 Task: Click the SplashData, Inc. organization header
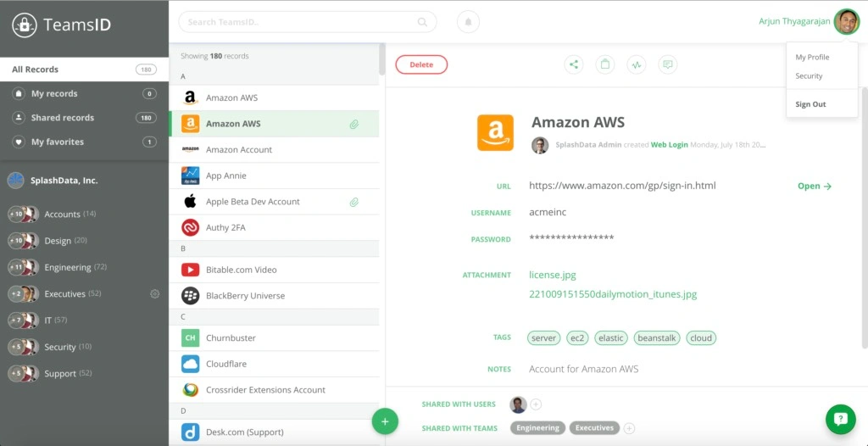(x=53, y=181)
